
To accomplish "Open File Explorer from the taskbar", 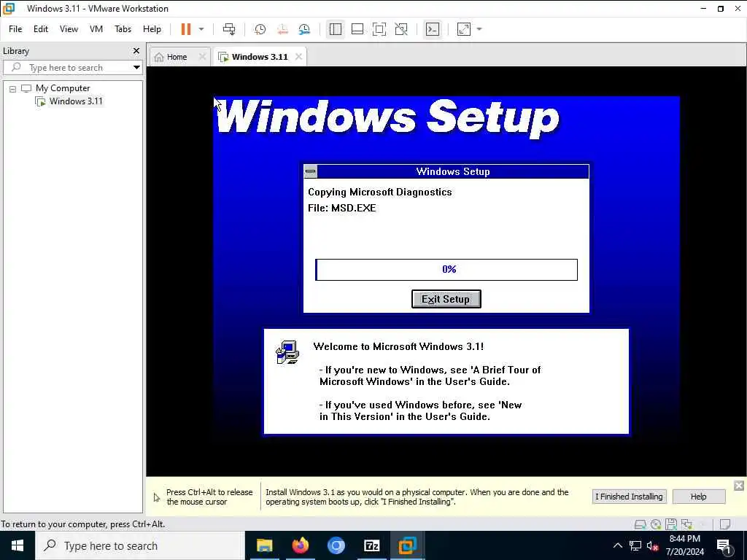I will (x=264, y=545).
